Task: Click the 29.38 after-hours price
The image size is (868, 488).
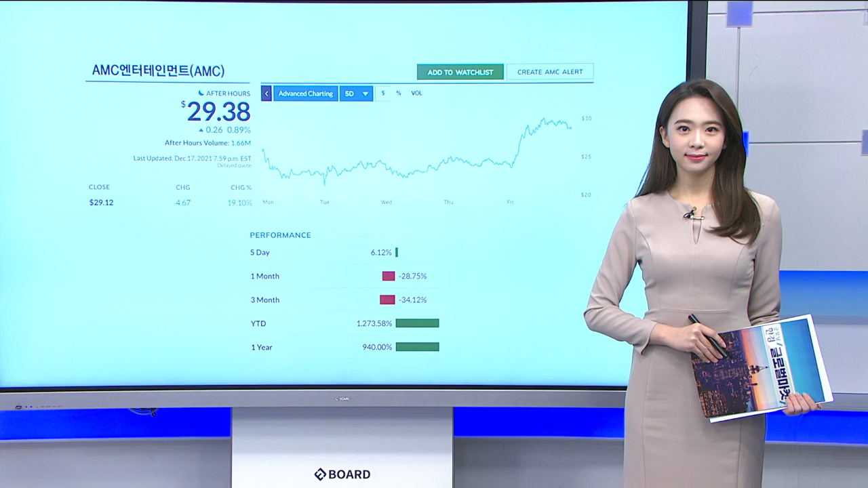Action: pos(218,111)
